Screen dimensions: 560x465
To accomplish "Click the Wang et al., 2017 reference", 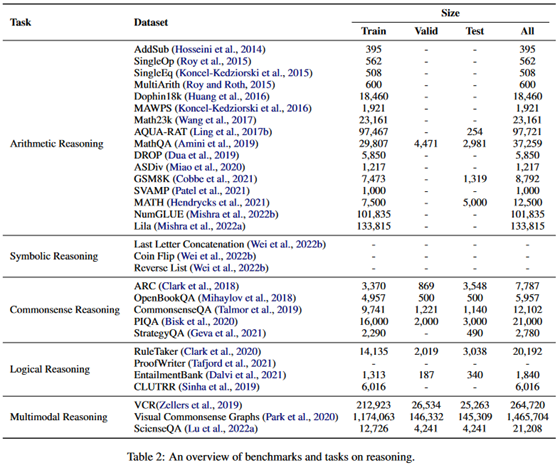I will click(x=216, y=120).
